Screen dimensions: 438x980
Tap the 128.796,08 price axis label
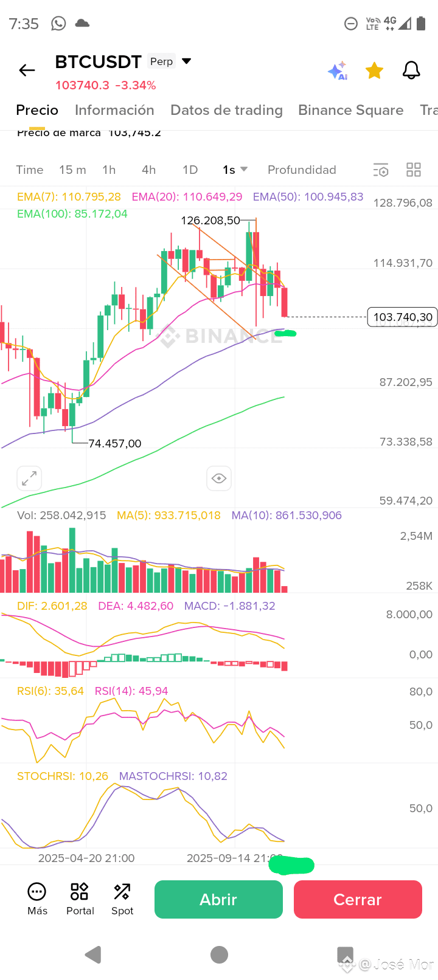(403, 203)
